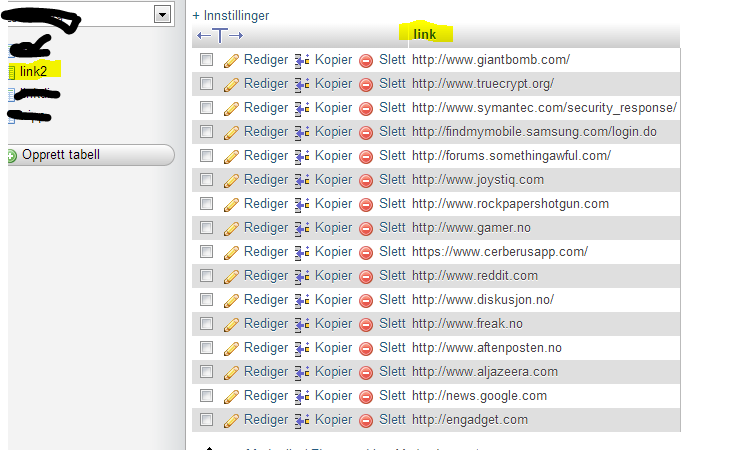Image resolution: width=746 pixels, height=450 pixels.
Task: Click red delete icon for cerberusapp.com row
Action: (366, 253)
